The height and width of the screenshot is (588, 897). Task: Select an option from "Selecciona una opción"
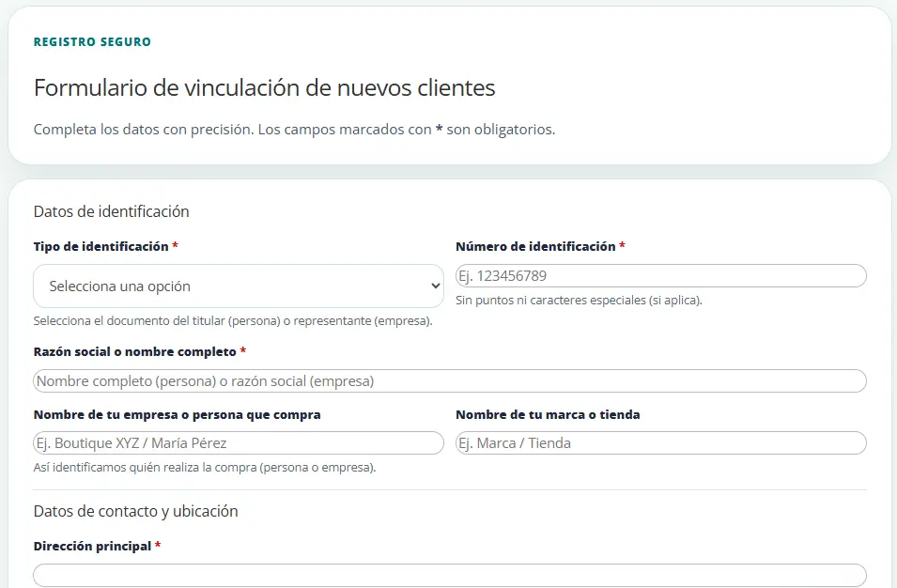click(x=238, y=286)
